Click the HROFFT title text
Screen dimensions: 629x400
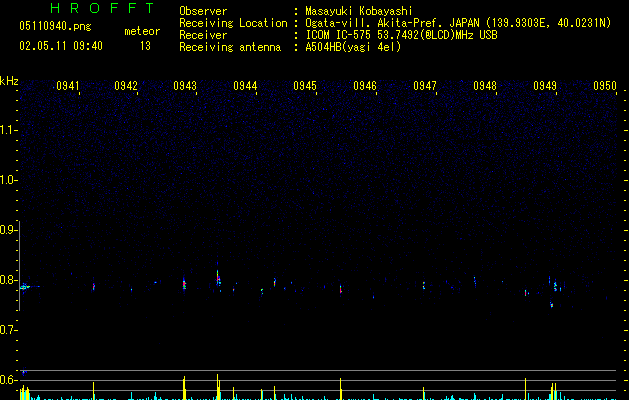pyautogui.click(x=103, y=8)
